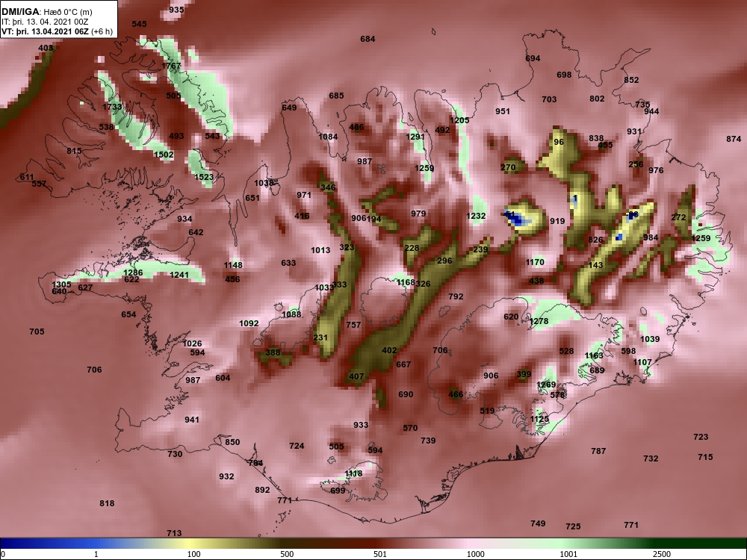Click the 500 label on the color scale

click(287, 554)
